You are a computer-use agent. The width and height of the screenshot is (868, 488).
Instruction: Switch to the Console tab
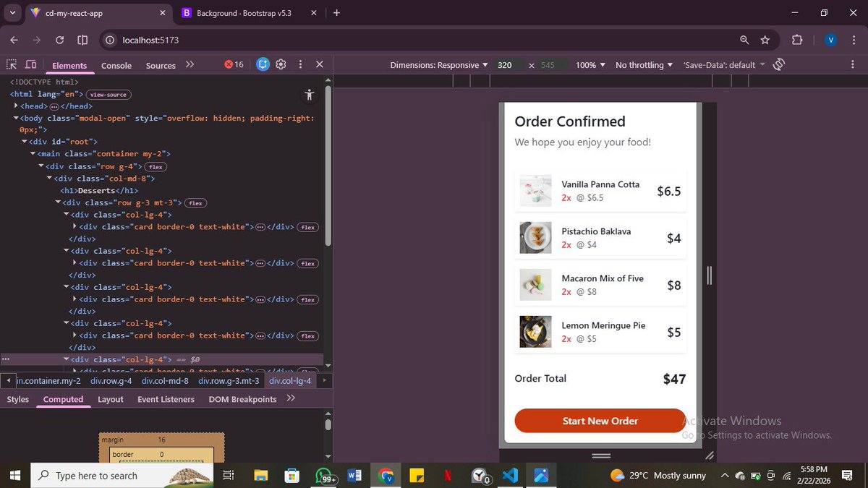116,65
